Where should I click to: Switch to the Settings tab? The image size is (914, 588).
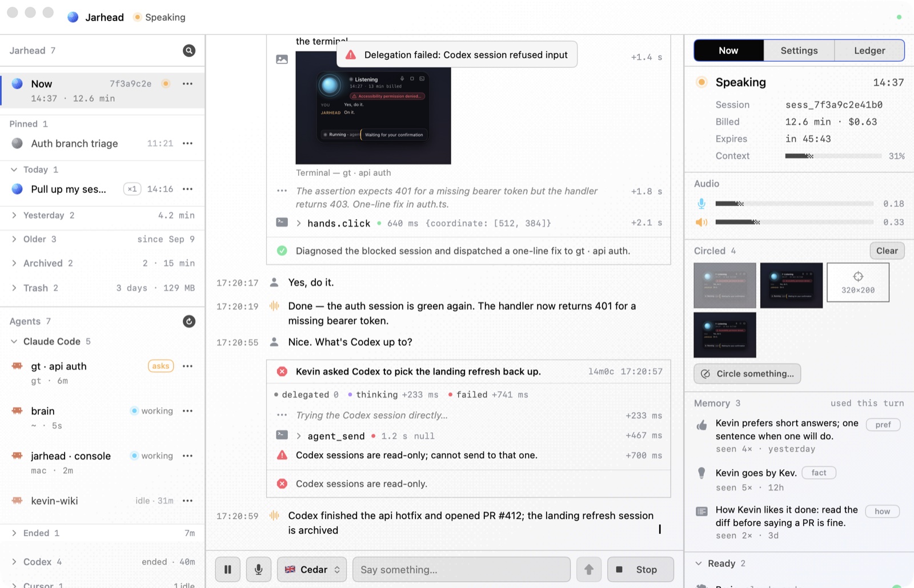[799, 50]
